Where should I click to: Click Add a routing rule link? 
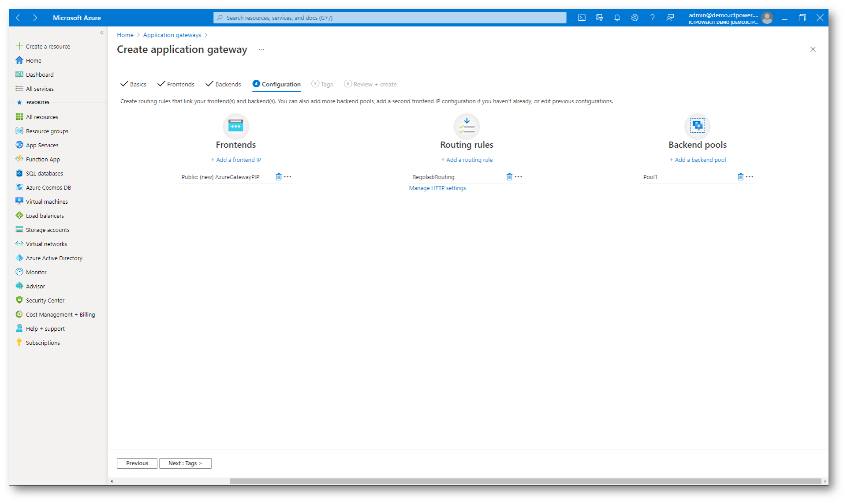click(467, 160)
